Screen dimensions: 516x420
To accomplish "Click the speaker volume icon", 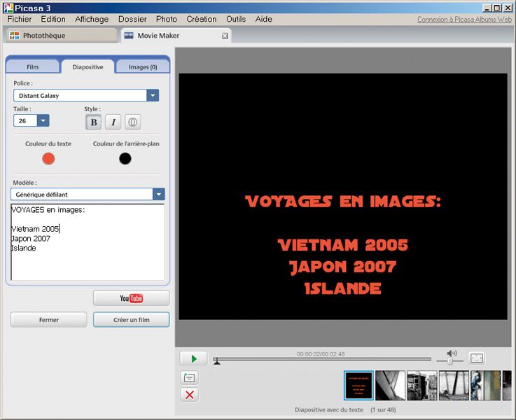I will (x=452, y=353).
